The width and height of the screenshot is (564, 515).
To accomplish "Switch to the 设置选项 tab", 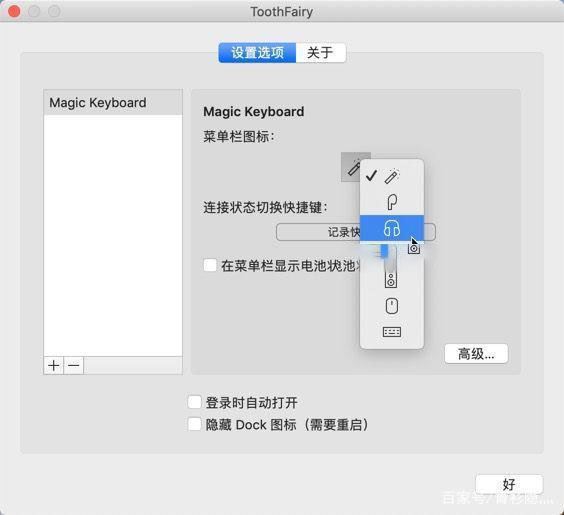I will coord(257,53).
